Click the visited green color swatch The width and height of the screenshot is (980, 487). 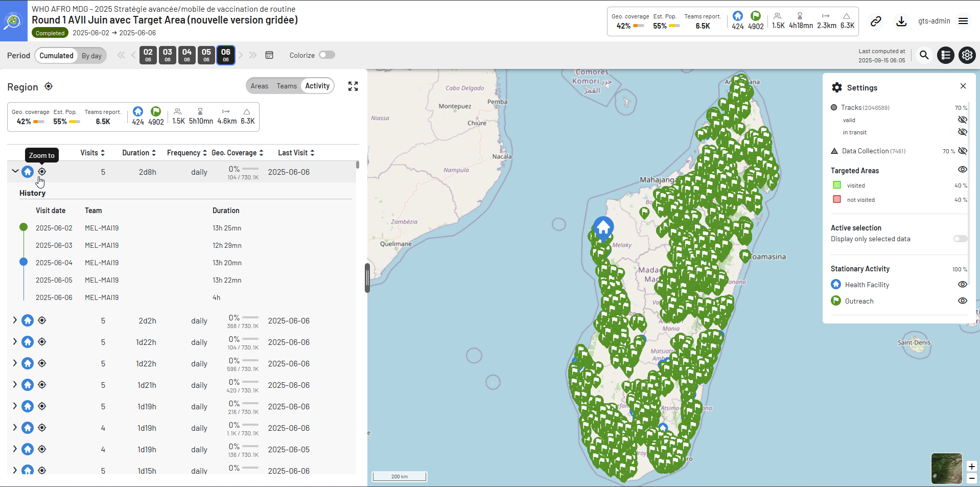(837, 185)
